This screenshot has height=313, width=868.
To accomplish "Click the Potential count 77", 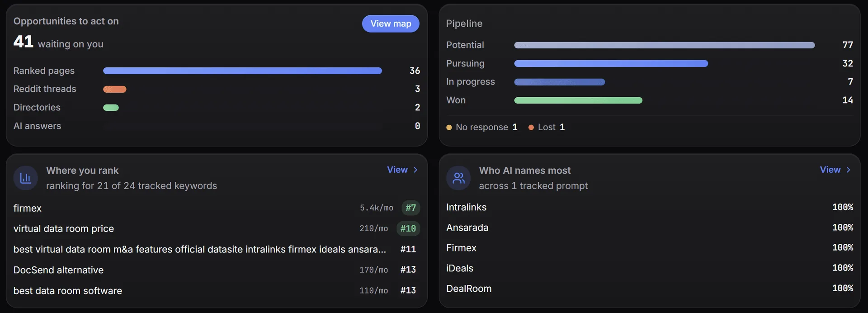I will point(848,45).
